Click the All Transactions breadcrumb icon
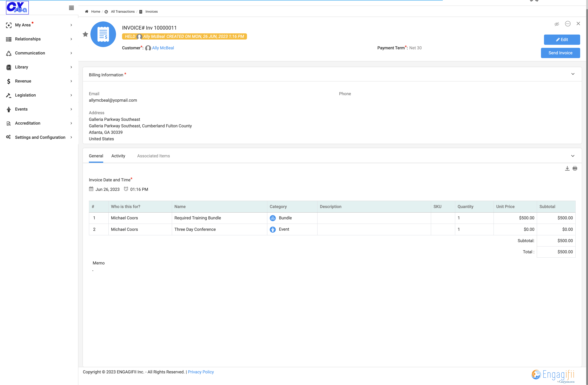Screen dimensions: 588x385 click(106, 12)
